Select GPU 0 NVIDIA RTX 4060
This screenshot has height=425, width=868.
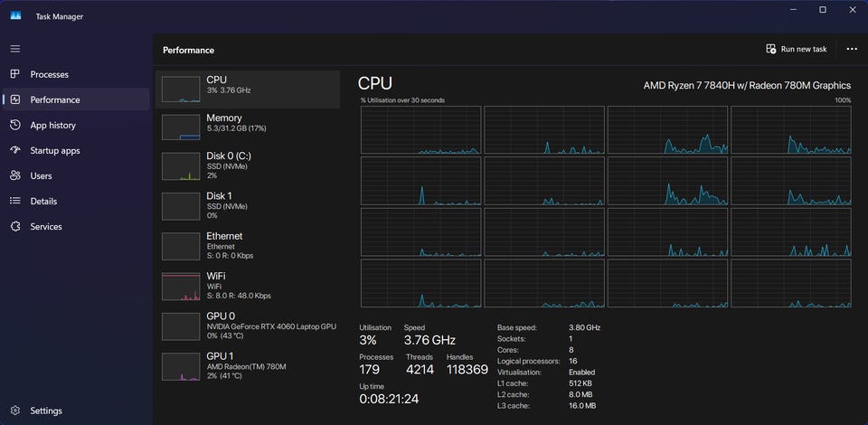coord(248,326)
